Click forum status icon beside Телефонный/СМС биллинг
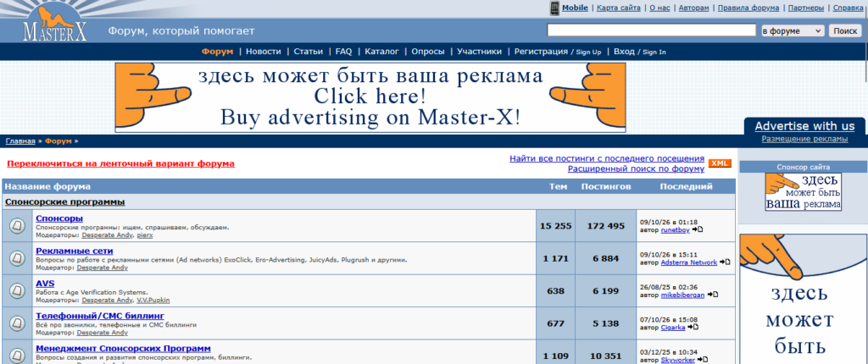The image size is (868, 364). [x=17, y=323]
